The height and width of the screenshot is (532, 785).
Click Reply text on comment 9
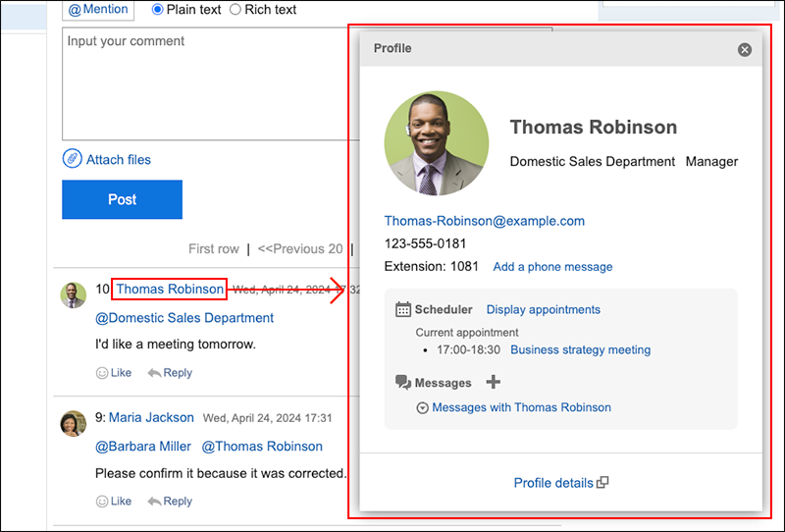(178, 502)
